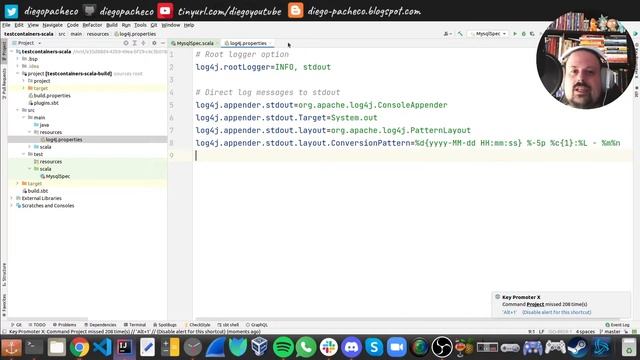Image resolution: width=640 pixels, height=360 pixels.
Task: Select plugins.sbt in project tree
Action: (43, 103)
